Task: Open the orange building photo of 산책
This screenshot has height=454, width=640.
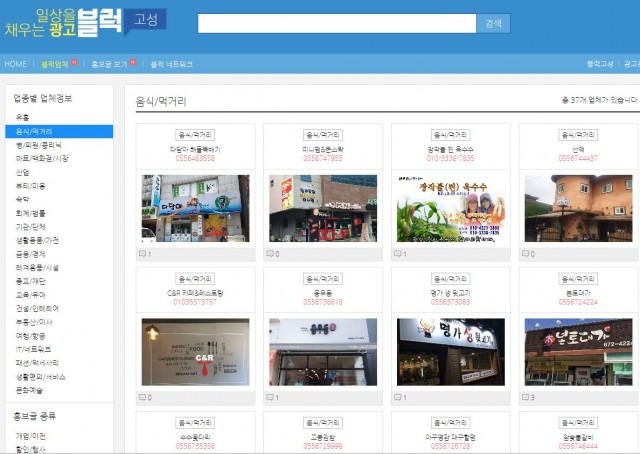Action: point(578,208)
